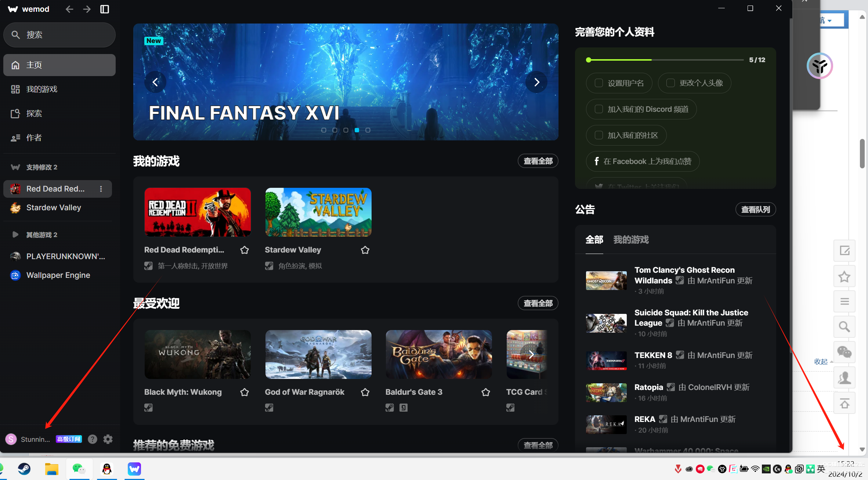
Task: Favorite Stardew Valley with the star icon
Action: pyautogui.click(x=365, y=250)
